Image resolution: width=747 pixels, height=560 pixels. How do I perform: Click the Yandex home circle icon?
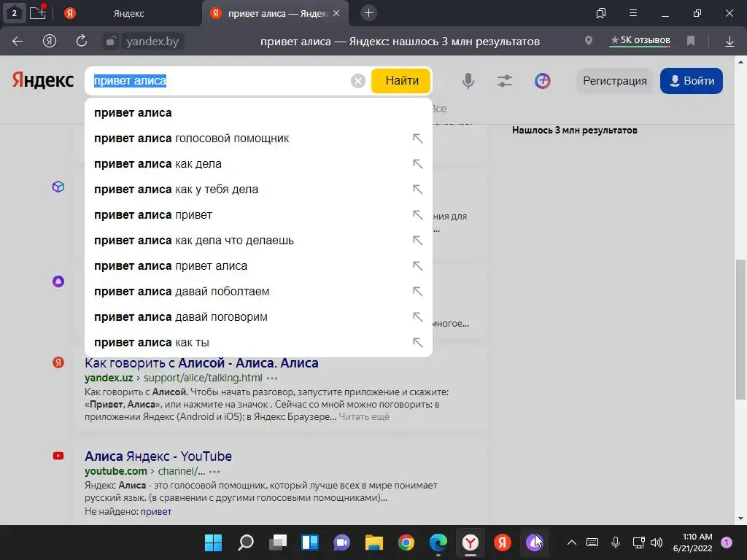pyautogui.click(x=50, y=42)
